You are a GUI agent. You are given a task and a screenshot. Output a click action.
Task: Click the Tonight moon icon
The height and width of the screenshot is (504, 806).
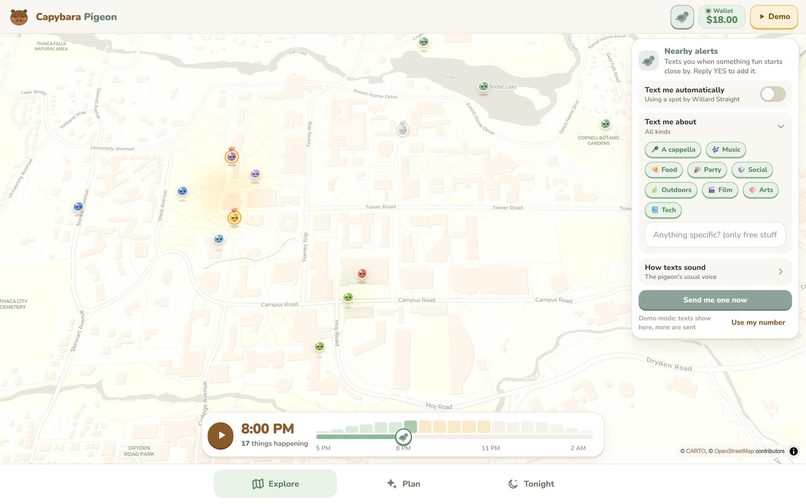(512, 483)
